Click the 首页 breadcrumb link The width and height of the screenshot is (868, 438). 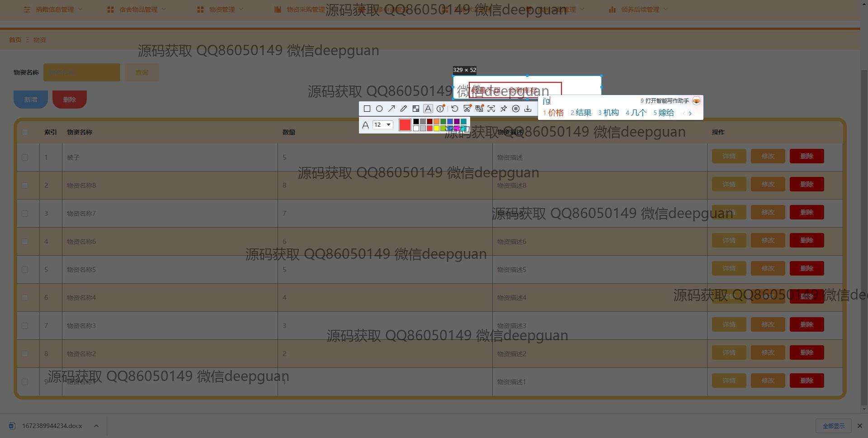click(x=15, y=40)
